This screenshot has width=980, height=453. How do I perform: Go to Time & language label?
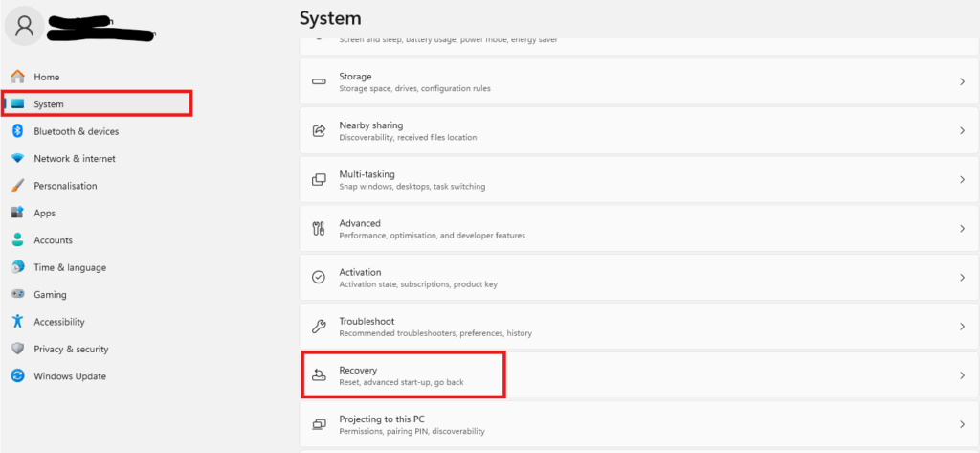[x=70, y=268]
